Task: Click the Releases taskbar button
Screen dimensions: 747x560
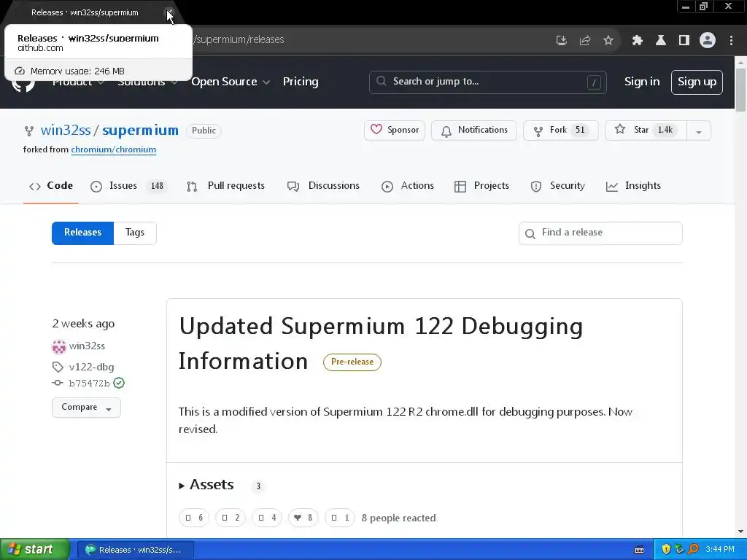Action: click(x=135, y=550)
